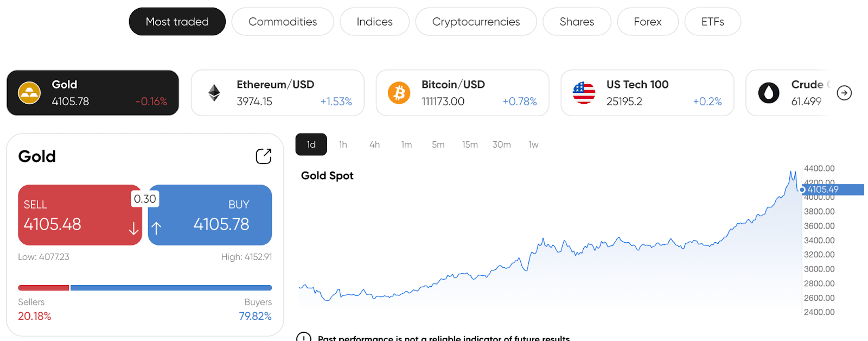Click the next arrow in instrument carousel
This screenshot has width=868, height=341.
[844, 93]
